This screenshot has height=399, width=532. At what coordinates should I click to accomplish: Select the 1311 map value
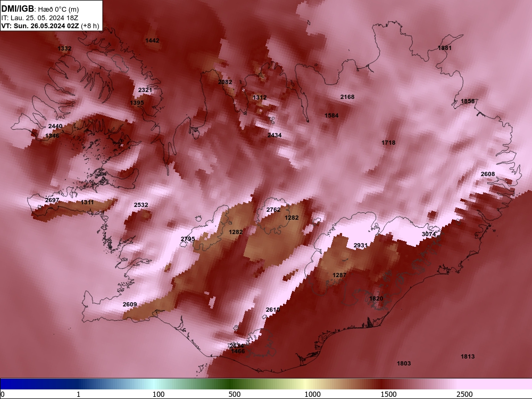click(87, 202)
